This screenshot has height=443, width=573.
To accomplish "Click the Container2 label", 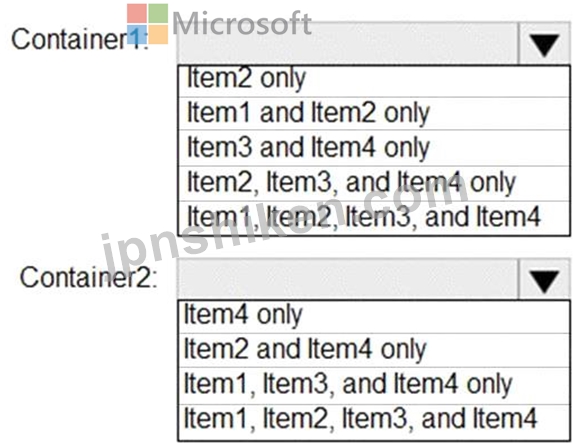I will click(x=88, y=277).
